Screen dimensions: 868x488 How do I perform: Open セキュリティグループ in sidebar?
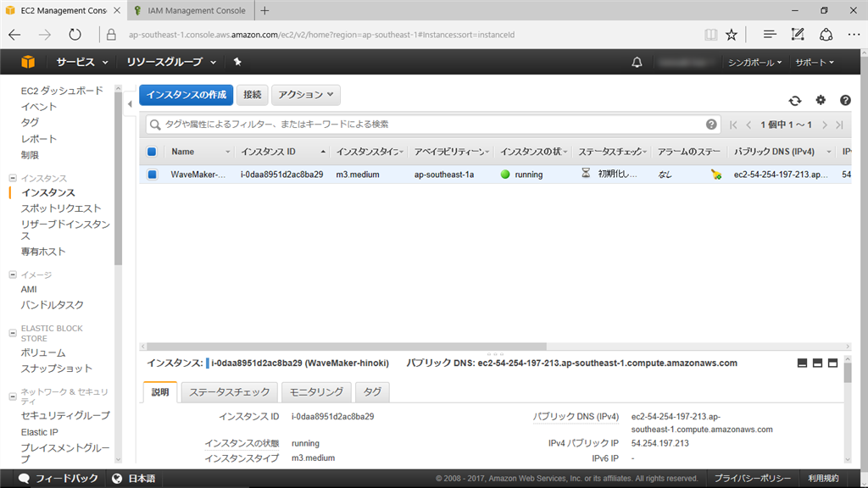point(65,415)
